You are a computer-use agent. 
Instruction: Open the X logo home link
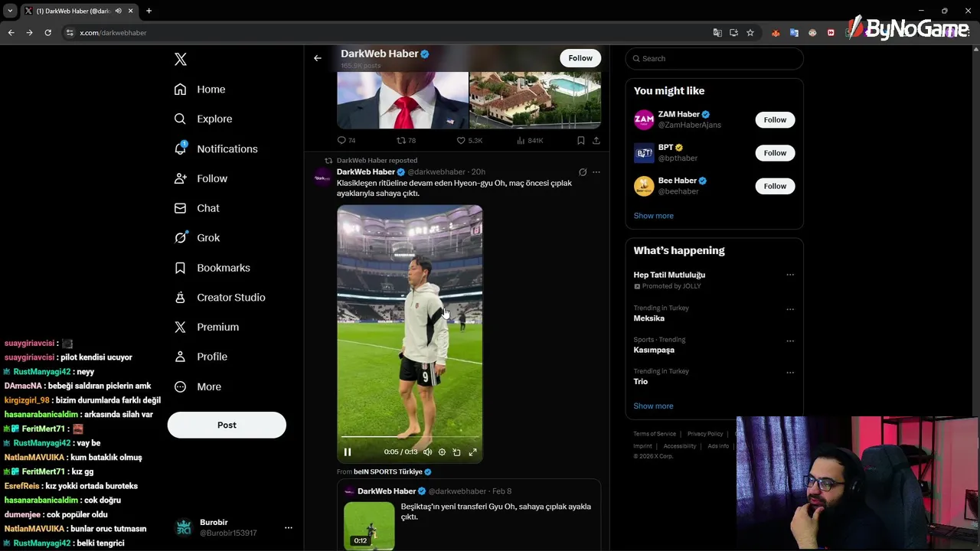click(x=181, y=59)
